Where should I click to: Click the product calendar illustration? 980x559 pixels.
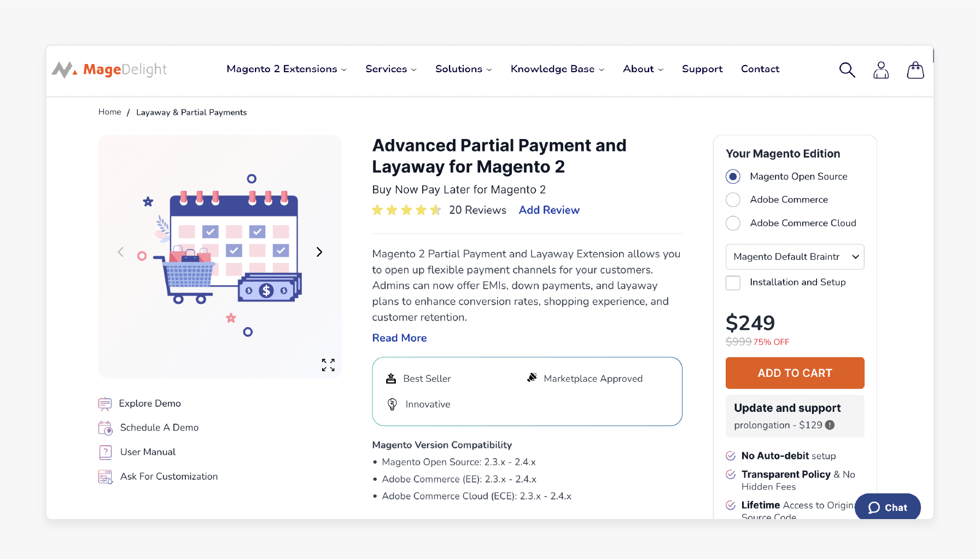click(220, 256)
